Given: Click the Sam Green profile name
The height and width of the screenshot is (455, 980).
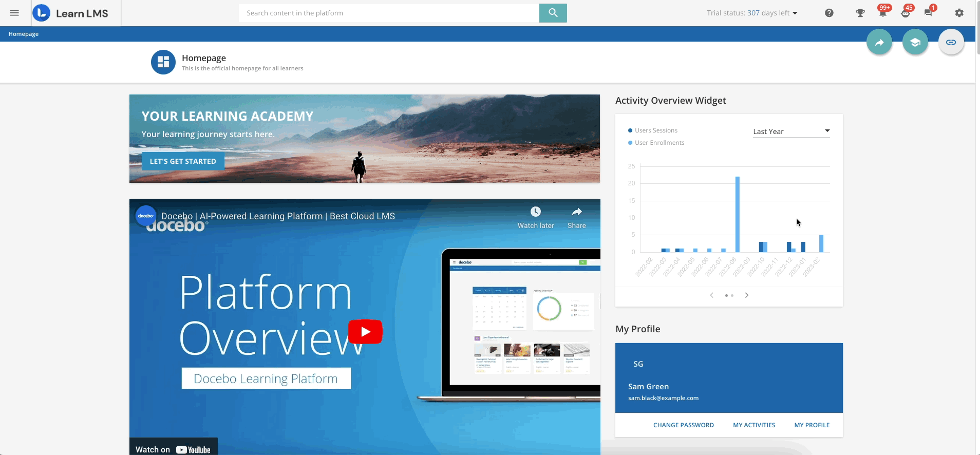Looking at the screenshot, I should (x=648, y=387).
